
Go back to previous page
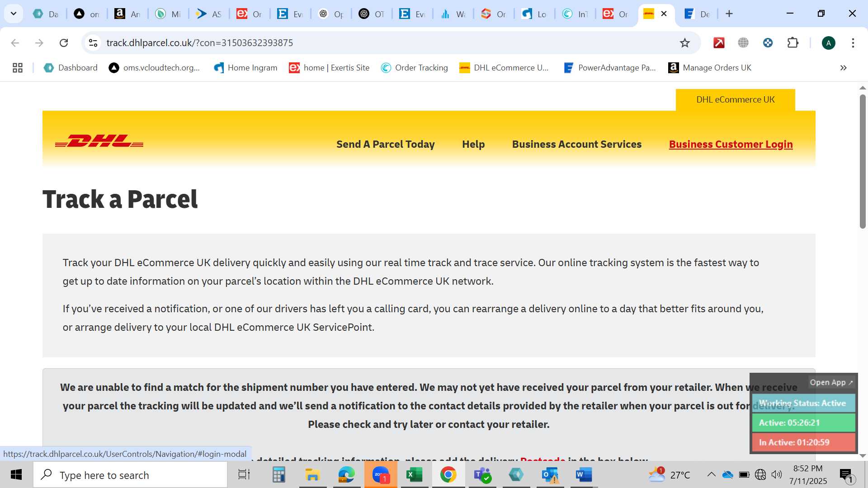point(15,43)
